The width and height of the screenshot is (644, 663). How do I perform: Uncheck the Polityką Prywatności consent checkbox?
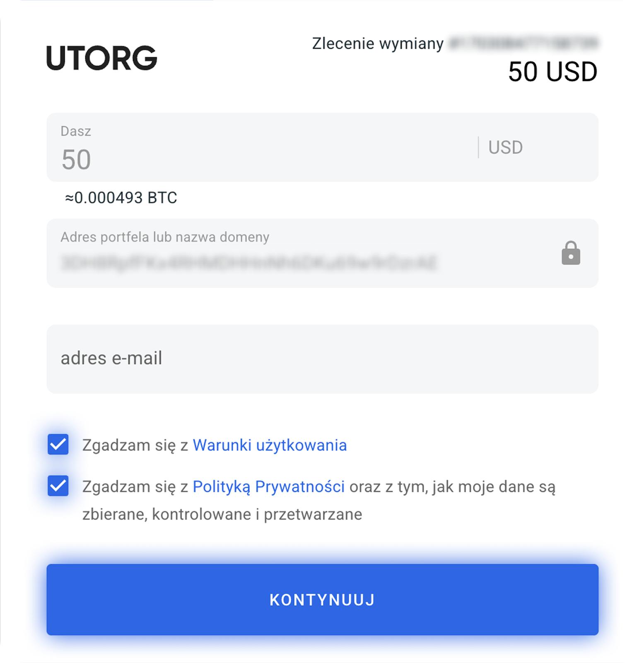coord(58,486)
